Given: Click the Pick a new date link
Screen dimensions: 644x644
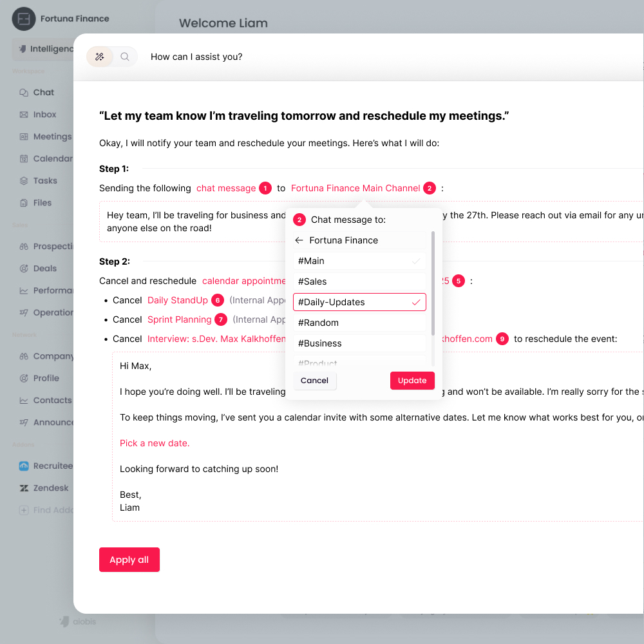Looking at the screenshot, I should click(155, 443).
